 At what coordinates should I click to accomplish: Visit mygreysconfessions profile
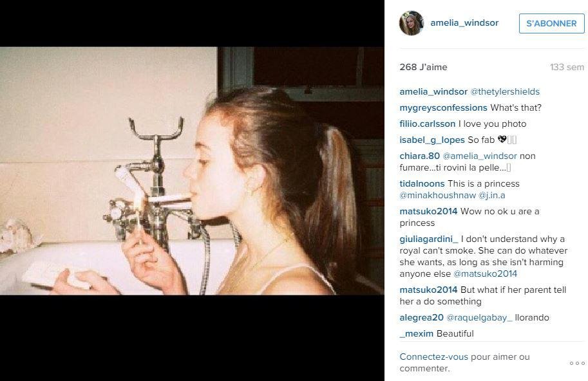pyautogui.click(x=443, y=108)
